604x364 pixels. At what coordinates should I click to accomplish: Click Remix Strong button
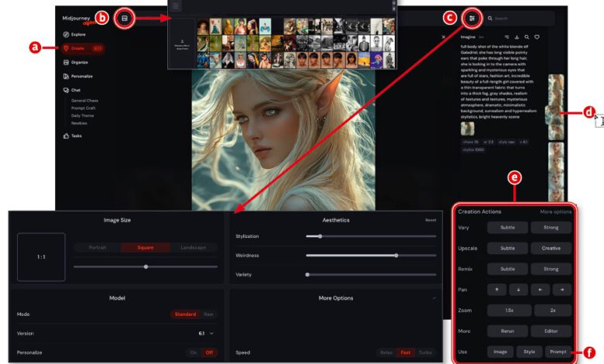pos(551,270)
